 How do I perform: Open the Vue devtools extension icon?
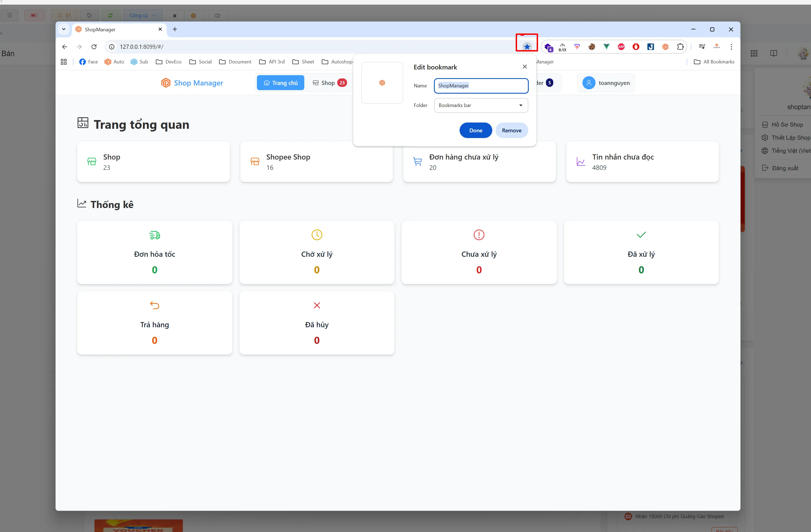point(606,47)
